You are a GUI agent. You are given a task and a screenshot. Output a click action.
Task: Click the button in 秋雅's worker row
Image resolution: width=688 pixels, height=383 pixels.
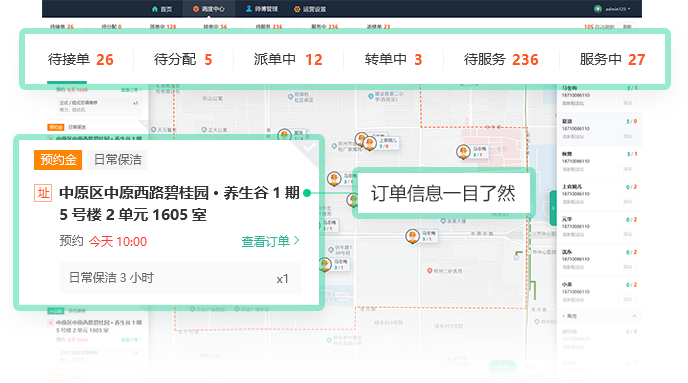coord(627,168)
